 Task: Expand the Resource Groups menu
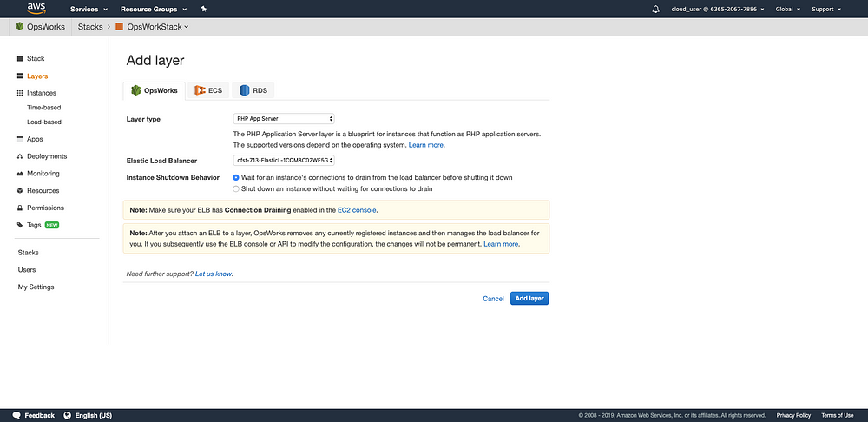pos(154,9)
